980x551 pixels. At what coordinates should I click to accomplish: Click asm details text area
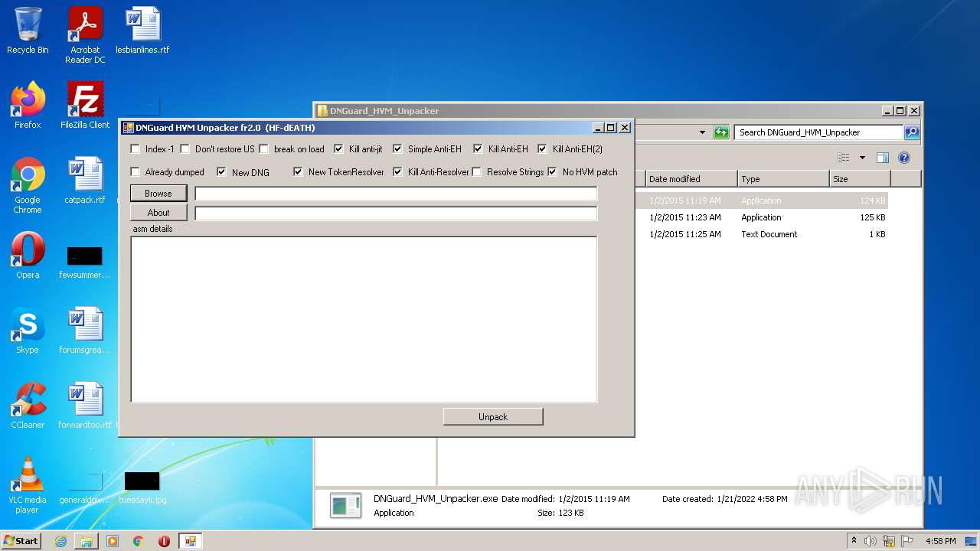[x=364, y=319]
